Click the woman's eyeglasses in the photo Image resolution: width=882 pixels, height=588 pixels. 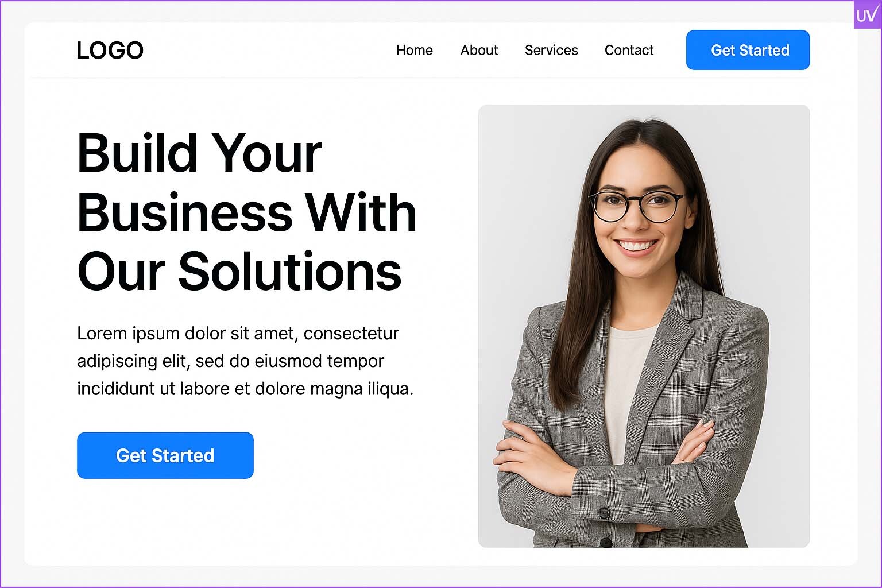[x=636, y=207]
